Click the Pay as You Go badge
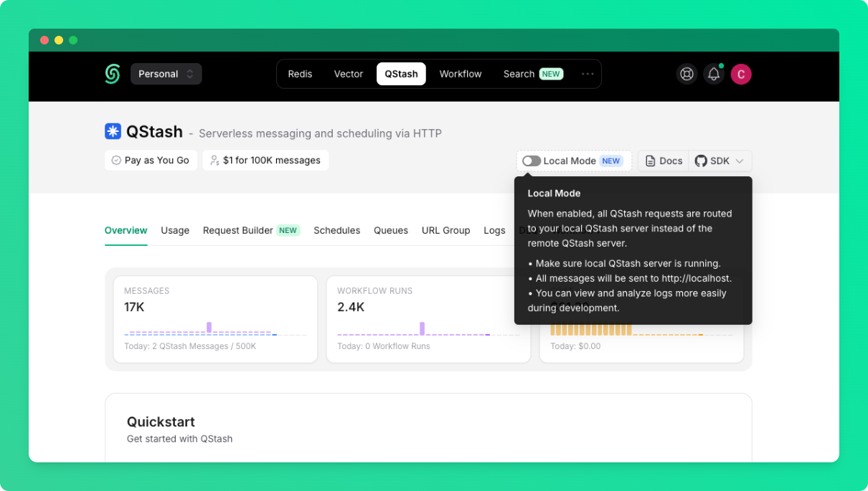 [151, 161]
